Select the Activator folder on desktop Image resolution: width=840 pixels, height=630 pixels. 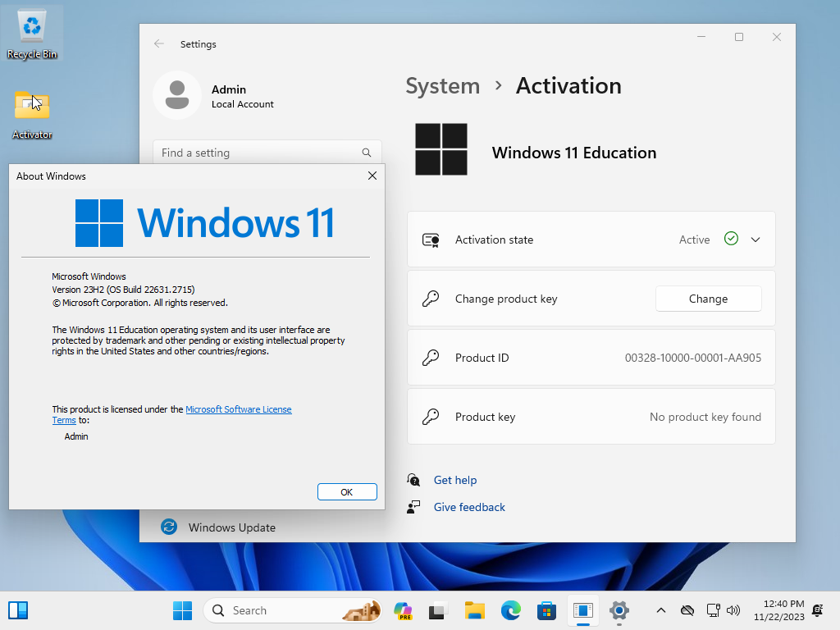(x=32, y=114)
